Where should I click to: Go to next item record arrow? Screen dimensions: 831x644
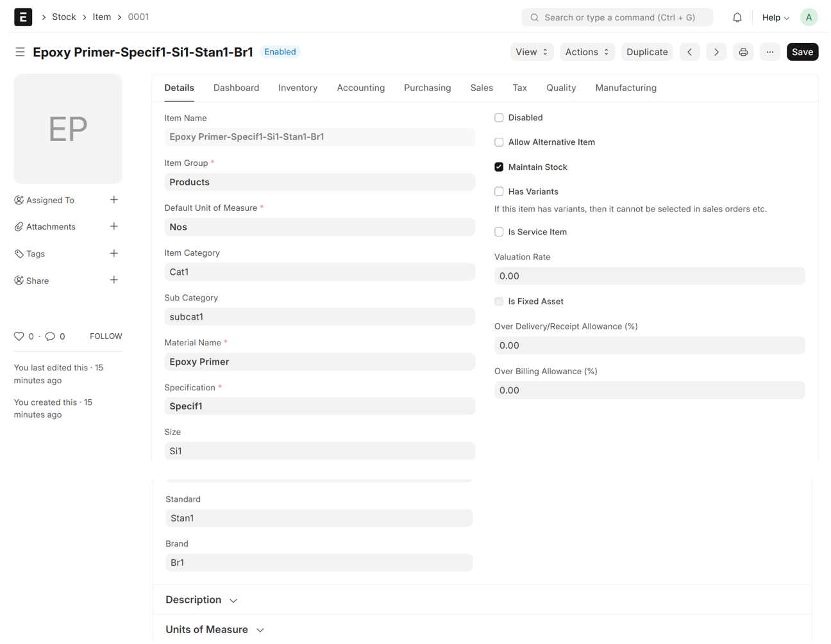coord(716,52)
